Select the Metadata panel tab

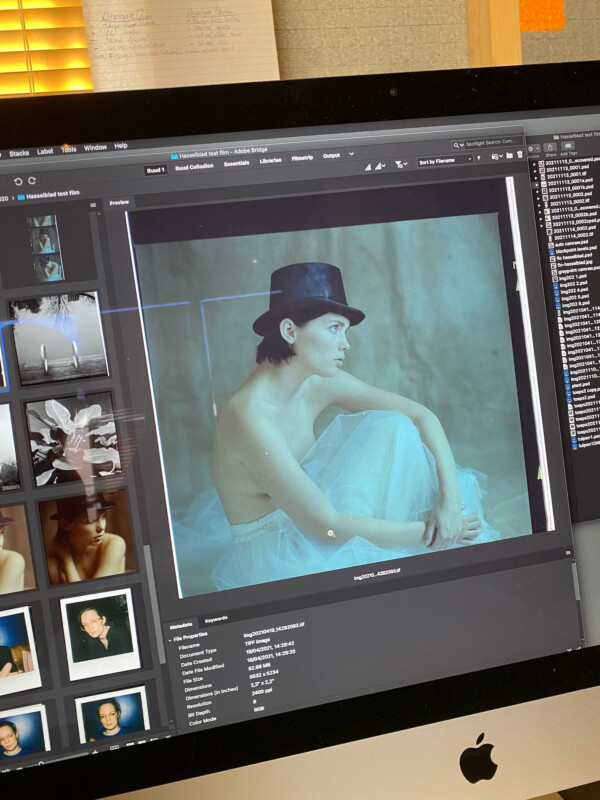(181, 625)
